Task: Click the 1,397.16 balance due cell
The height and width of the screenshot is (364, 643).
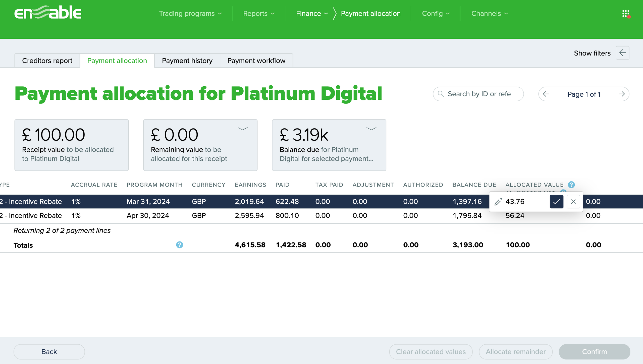Action: click(x=467, y=202)
